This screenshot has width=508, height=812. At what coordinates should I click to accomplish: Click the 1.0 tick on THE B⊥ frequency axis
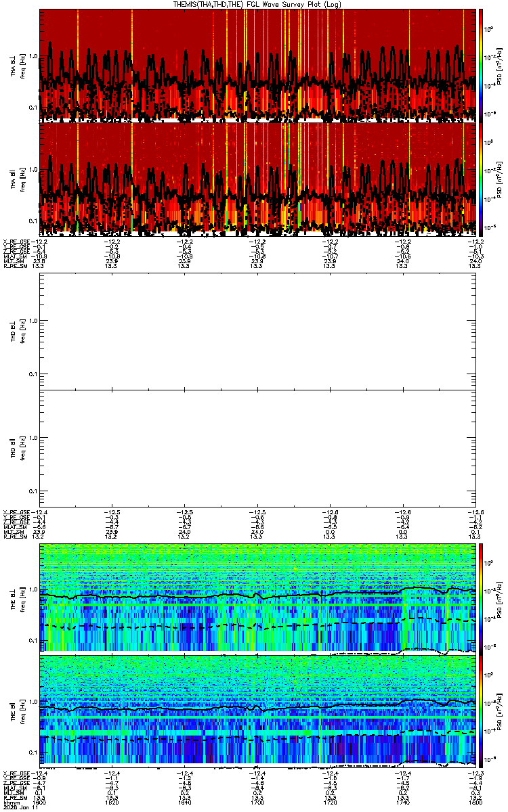(x=33, y=588)
